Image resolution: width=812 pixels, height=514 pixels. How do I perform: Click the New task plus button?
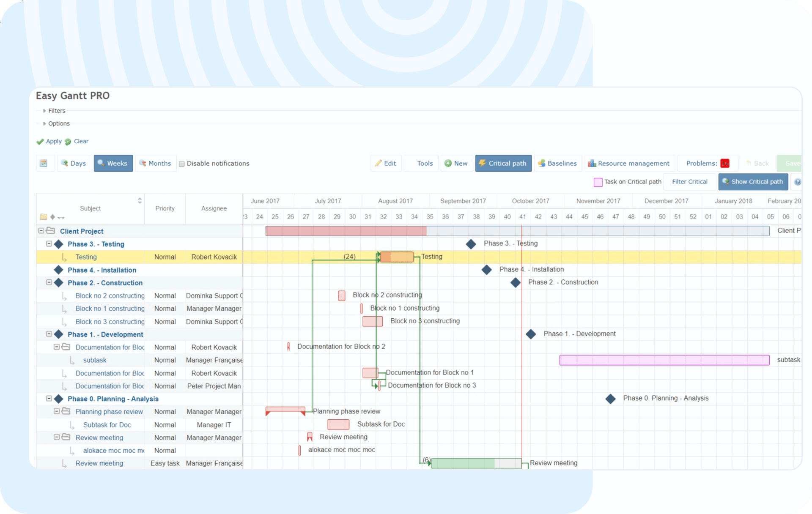point(456,163)
